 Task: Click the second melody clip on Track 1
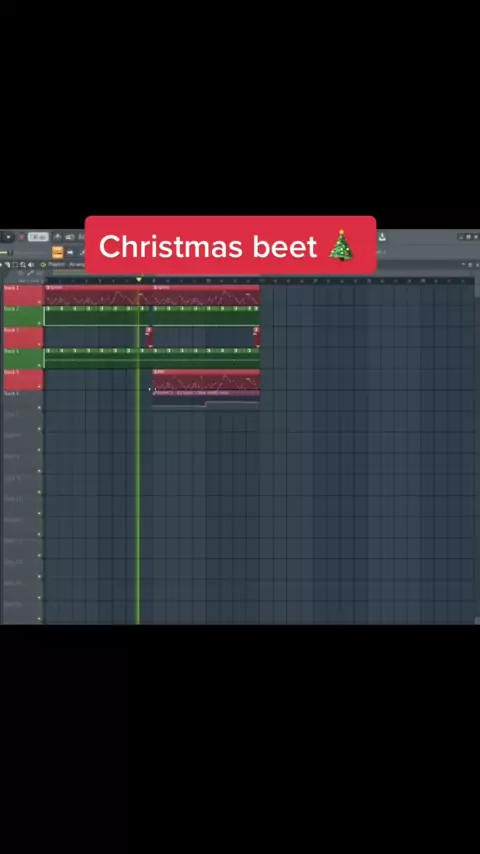206,295
